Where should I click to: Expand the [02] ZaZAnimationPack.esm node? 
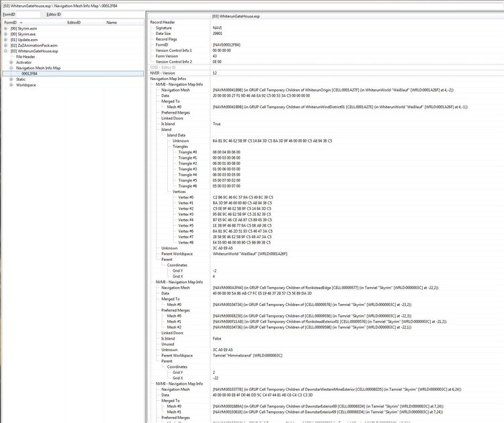5,45
